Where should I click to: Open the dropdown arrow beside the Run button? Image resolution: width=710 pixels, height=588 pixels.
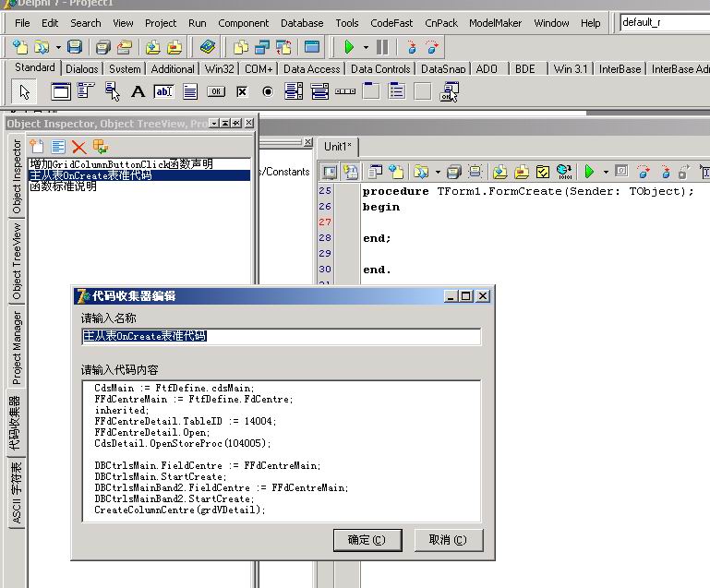(366, 47)
